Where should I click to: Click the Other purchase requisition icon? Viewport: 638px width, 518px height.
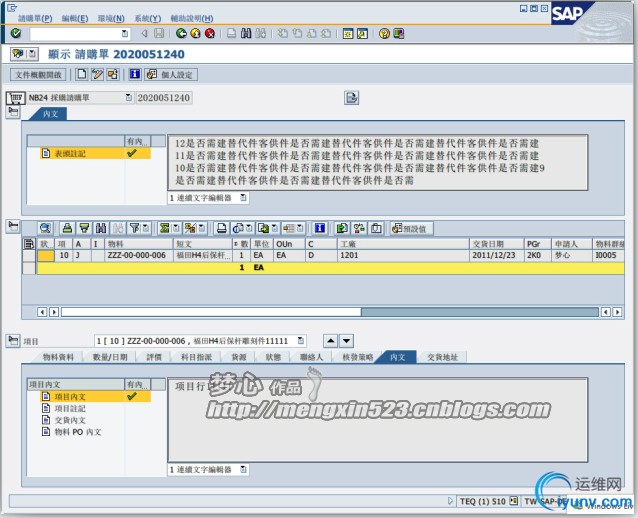[113, 74]
